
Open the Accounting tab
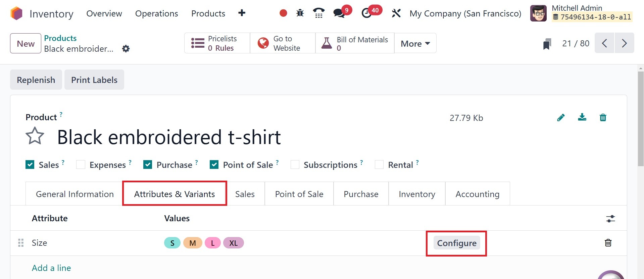[x=477, y=194]
